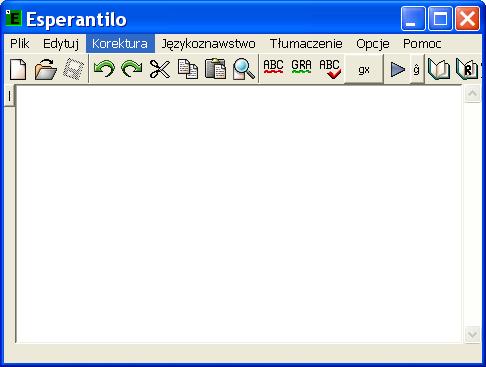The height and width of the screenshot is (367, 486).
Task: Click the scrollbar down arrow
Action: (472, 334)
